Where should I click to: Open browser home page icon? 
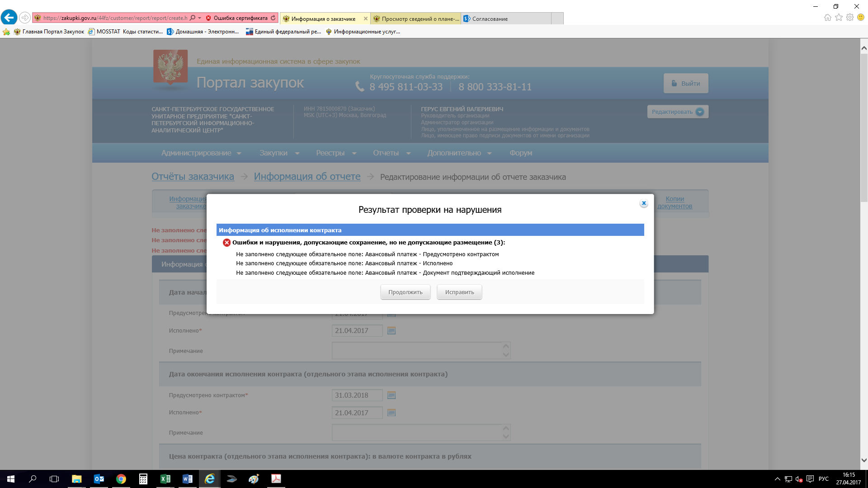[827, 18]
